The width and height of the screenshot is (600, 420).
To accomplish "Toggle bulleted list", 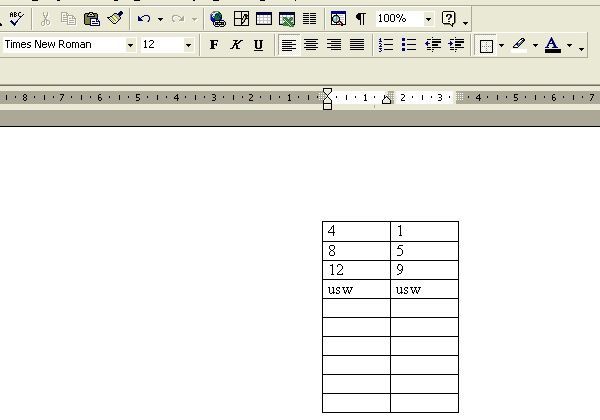I will coord(409,45).
